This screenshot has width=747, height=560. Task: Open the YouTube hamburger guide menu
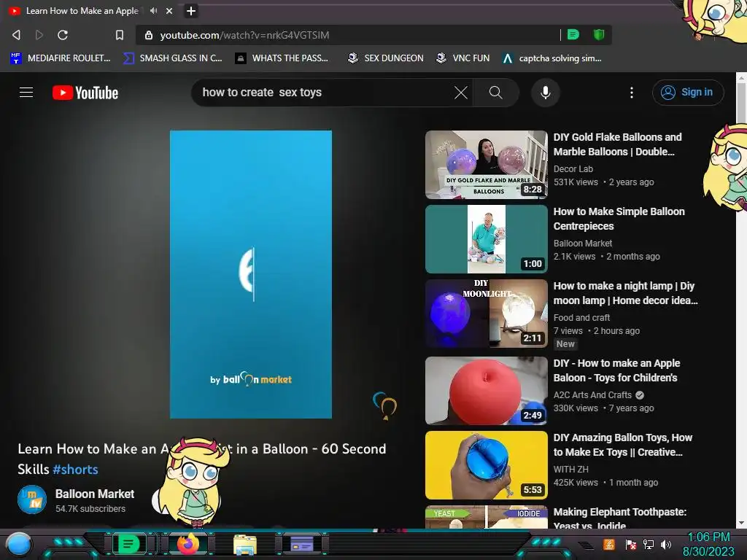click(26, 93)
